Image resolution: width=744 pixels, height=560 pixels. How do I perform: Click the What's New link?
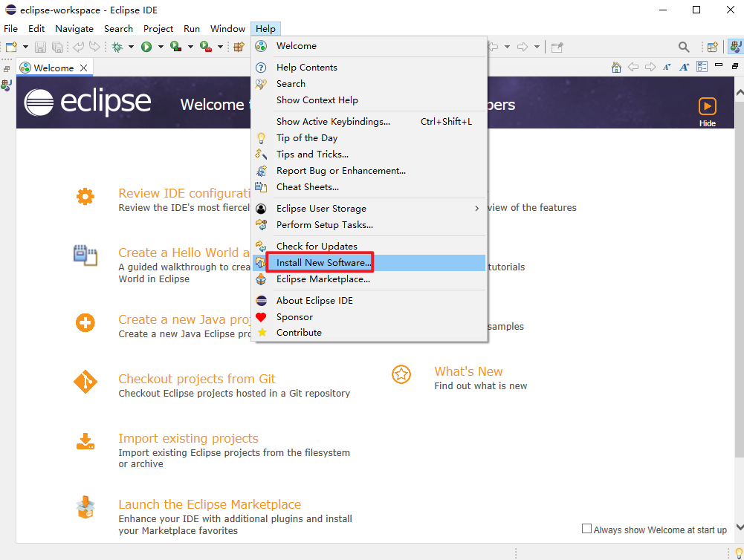point(468,371)
